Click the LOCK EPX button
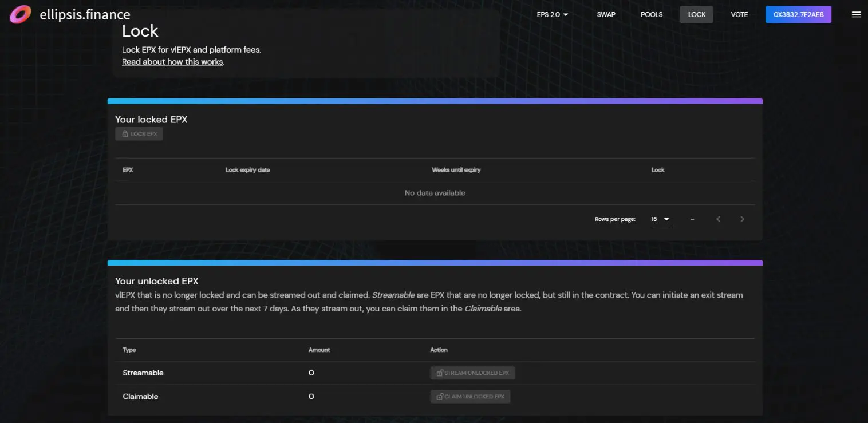 (139, 134)
